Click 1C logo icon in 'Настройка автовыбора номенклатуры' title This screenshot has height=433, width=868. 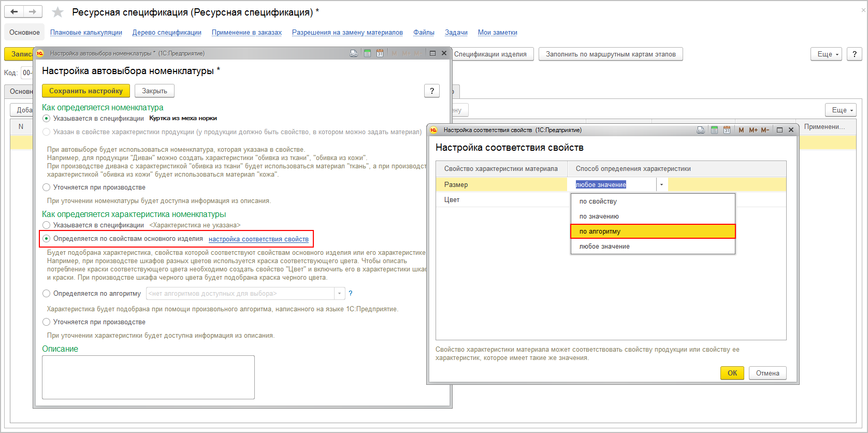(40, 53)
